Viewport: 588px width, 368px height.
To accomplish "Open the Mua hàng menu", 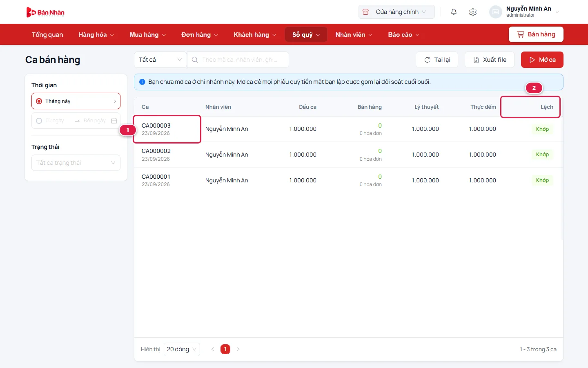I will tap(148, 35).
